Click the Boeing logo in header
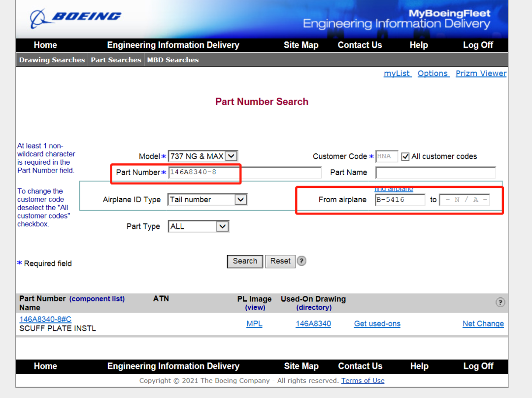Screen dimensions: 532x398 (x=75, y=18)
